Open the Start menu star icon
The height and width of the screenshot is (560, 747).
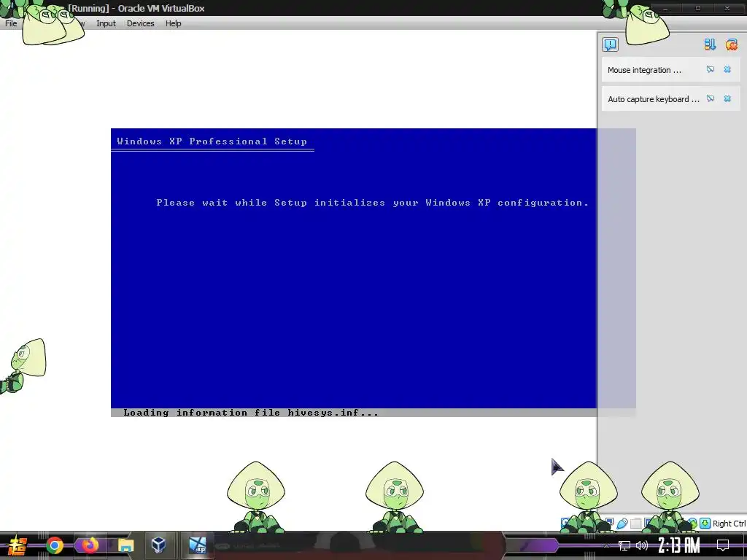point(18,545)
